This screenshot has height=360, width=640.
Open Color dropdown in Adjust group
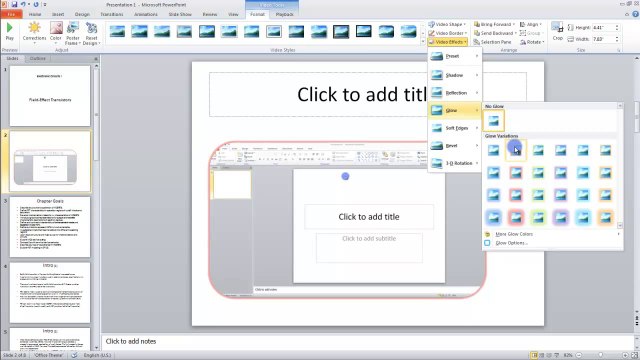pos(56,33)
